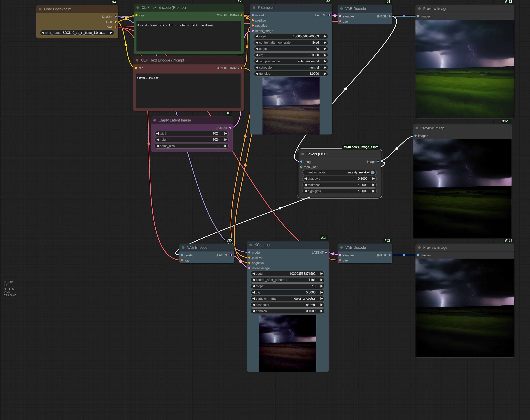Collapse the #8 VAE Decode node dot

pyautogui.click(x=341, y=9)
